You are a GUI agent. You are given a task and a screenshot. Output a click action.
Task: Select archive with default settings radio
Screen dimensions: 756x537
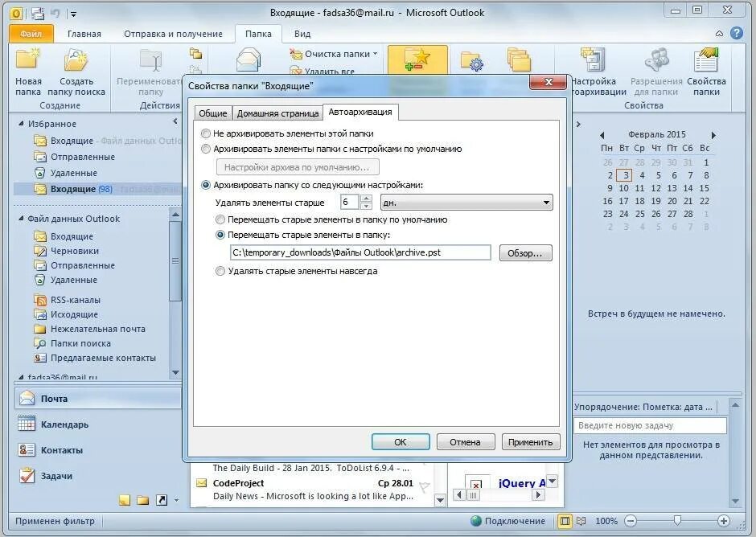click(x=206, y=149)
